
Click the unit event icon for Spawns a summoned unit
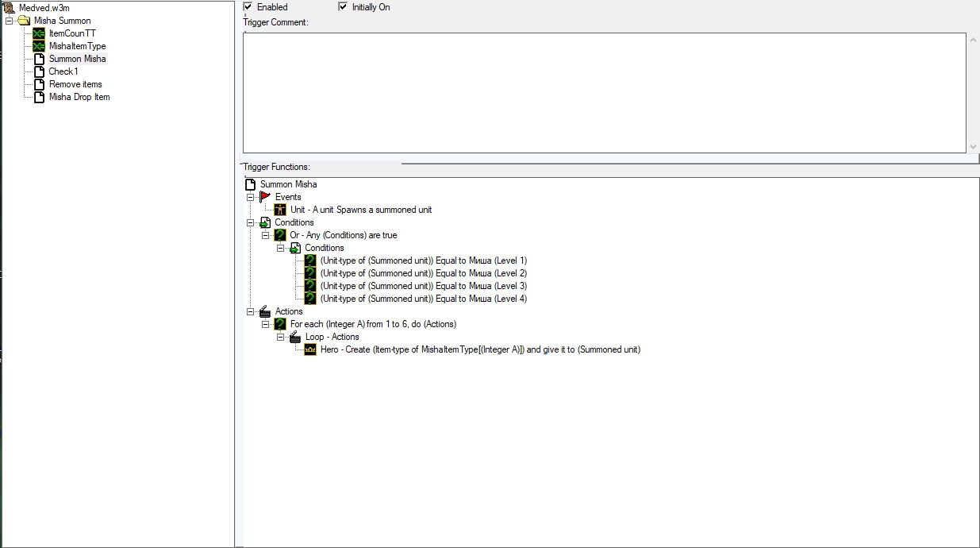pyautogui.click(x=280, y=210)
